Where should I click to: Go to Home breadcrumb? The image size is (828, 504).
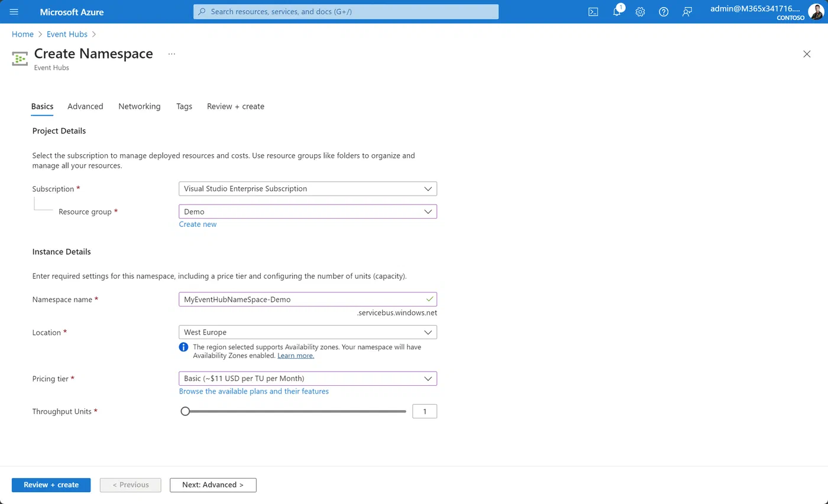point(22,34)
